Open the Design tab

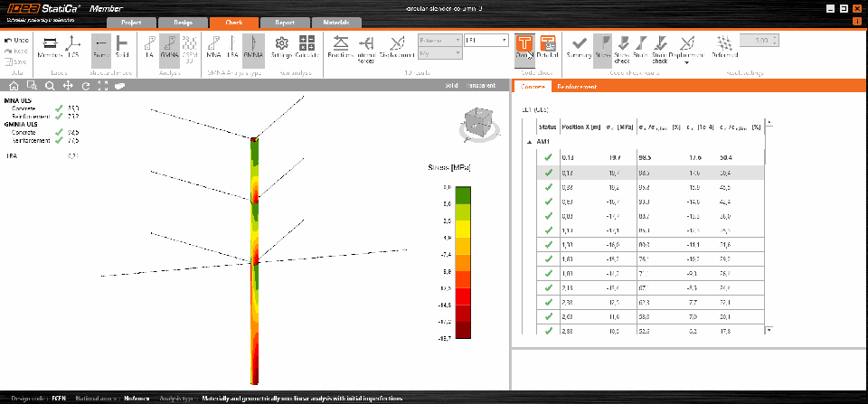click(184, 23)
